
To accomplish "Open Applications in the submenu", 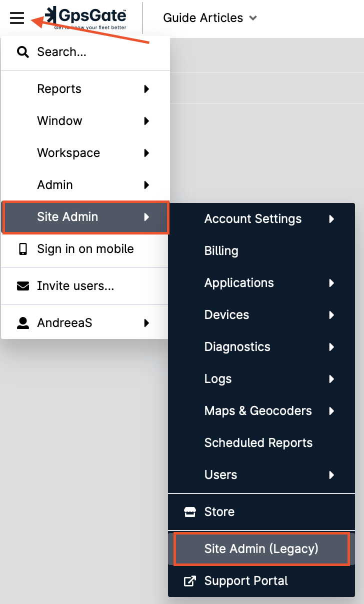I will tap(261, 283).
